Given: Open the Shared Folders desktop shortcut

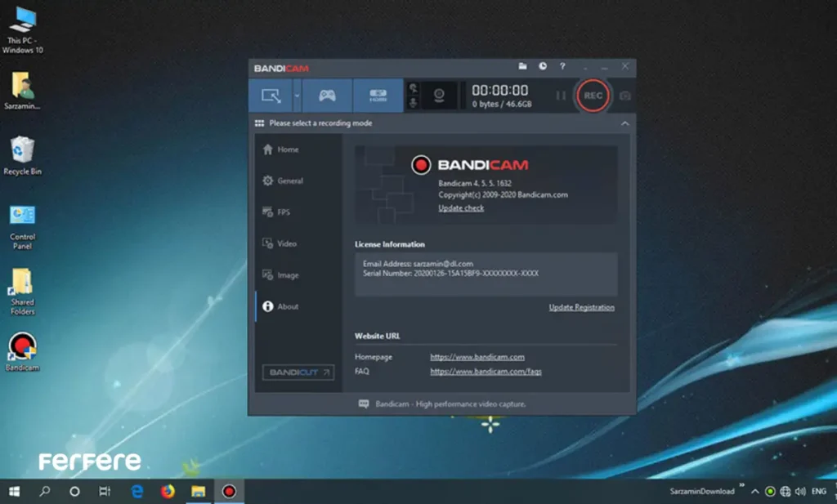Looking at the screenshot, I should click(22, 292).
